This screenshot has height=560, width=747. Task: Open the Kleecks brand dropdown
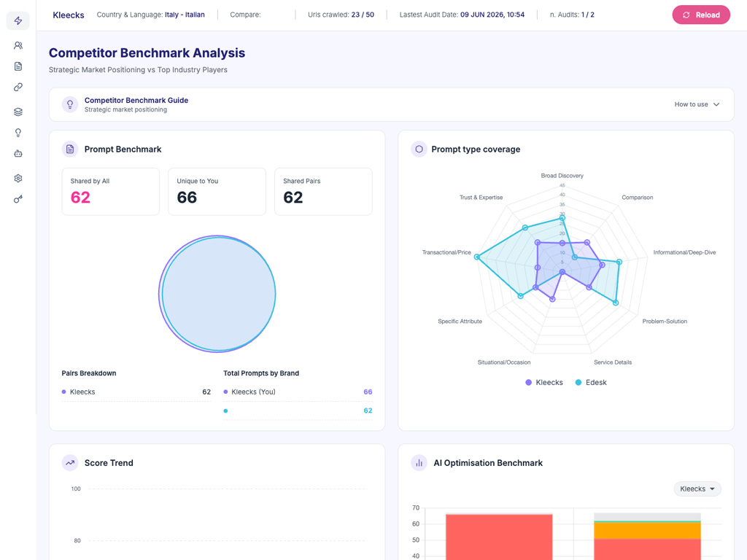pos(697,489)
